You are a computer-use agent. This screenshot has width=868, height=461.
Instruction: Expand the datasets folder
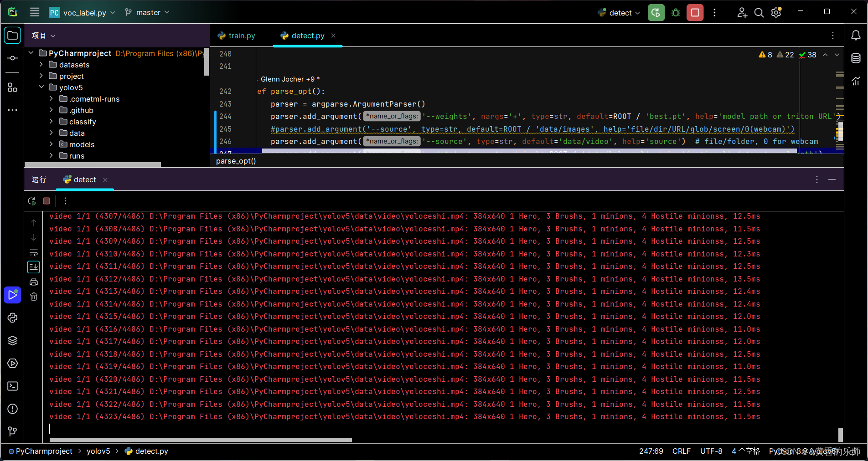(41, 64)
